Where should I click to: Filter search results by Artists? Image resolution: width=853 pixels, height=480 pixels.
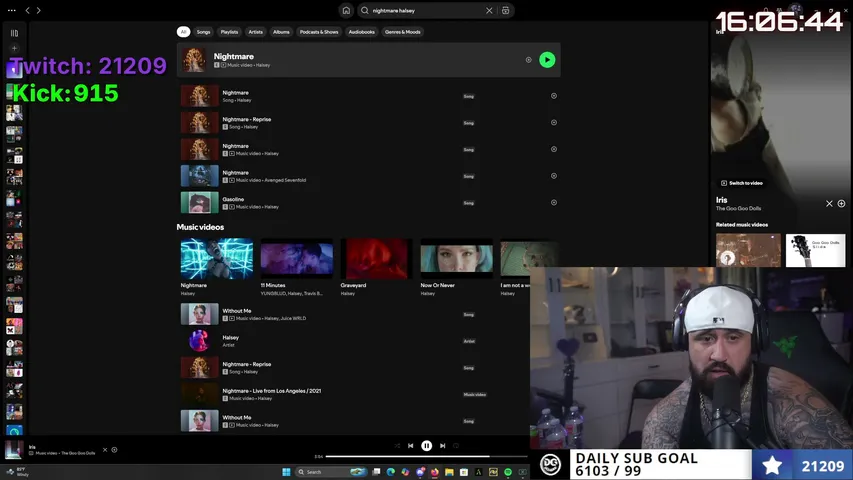pyautogui.click(x=256, y=32)
